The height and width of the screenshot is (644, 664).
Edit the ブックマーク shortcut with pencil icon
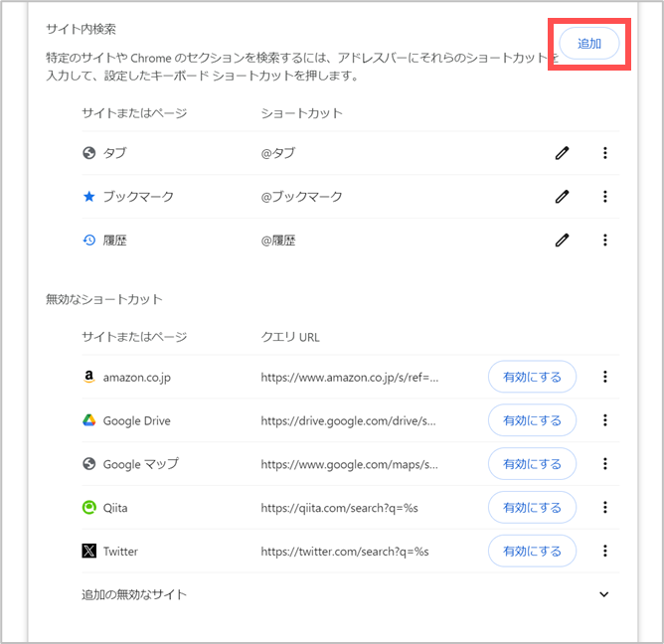pyautogui.click(x=562, y=197)
